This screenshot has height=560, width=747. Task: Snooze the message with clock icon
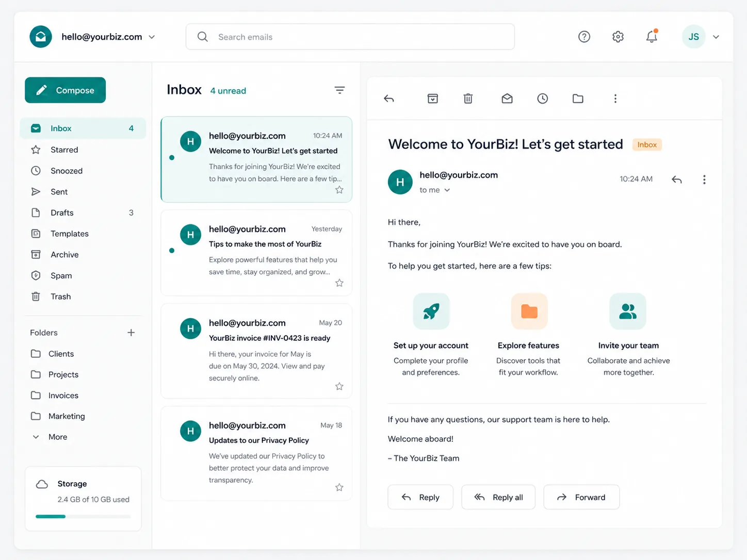click(542, 98)
